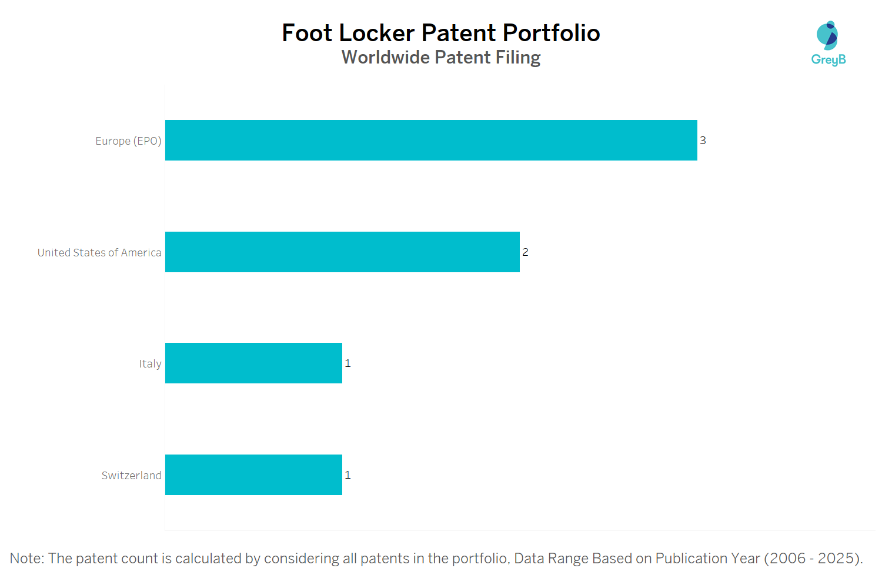
Task: Select the United States of America bar
Action: pyautogui.click(x=342, y=252)
